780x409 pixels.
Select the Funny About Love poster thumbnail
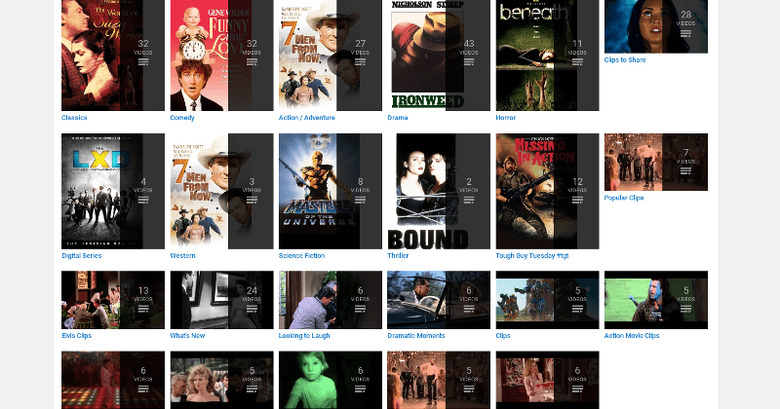click(221, 55)
